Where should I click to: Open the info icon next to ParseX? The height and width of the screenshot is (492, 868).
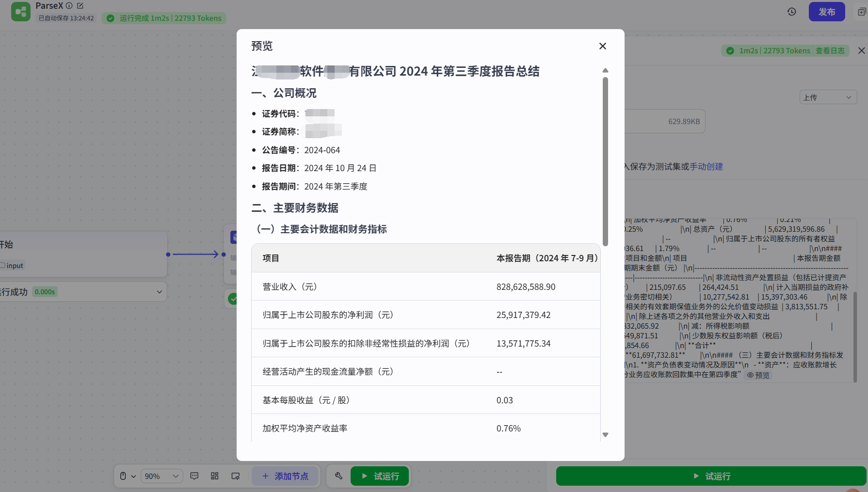[x=69, y=6]
